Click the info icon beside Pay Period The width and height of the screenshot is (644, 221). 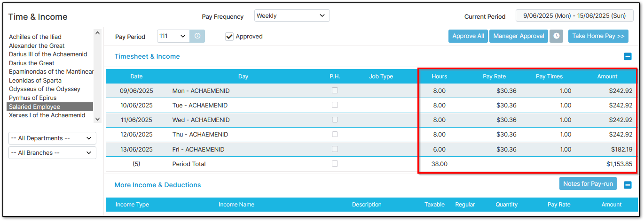tap(197, 36)
